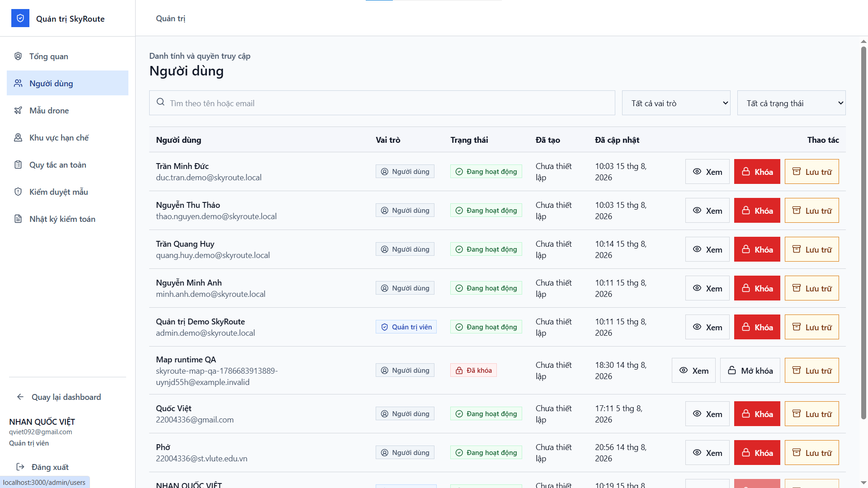Image resolution: width=868 pixels, height=488 pixels.
Task: View Quản trị Demo SkyRoute details
Action: pos(707,327)
